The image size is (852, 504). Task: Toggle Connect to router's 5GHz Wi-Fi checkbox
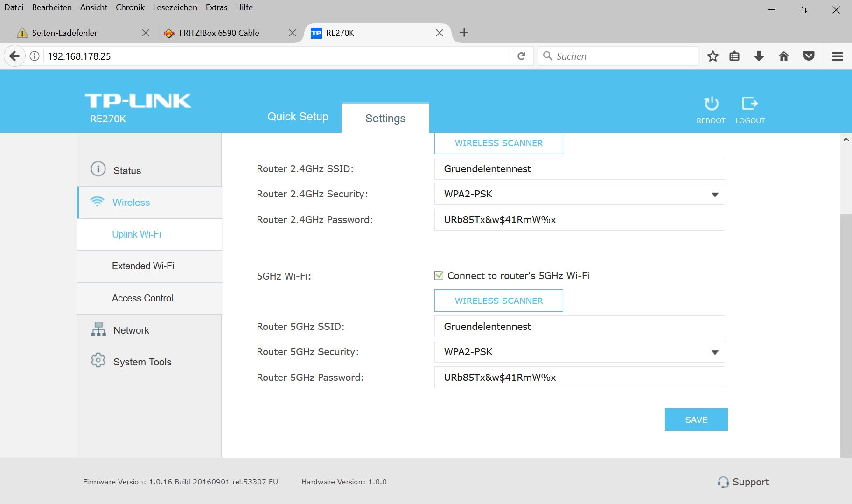(x=439, y=275)
